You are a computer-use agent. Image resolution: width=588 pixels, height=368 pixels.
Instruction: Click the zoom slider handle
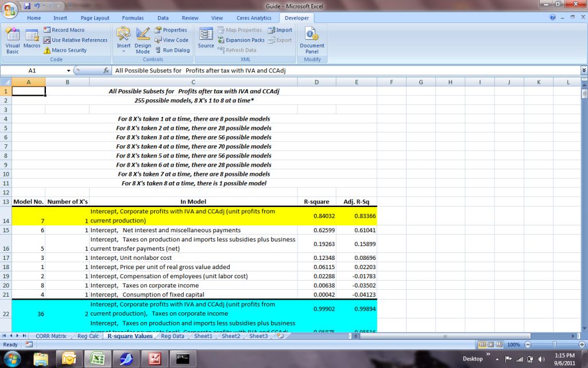point(555,344)
